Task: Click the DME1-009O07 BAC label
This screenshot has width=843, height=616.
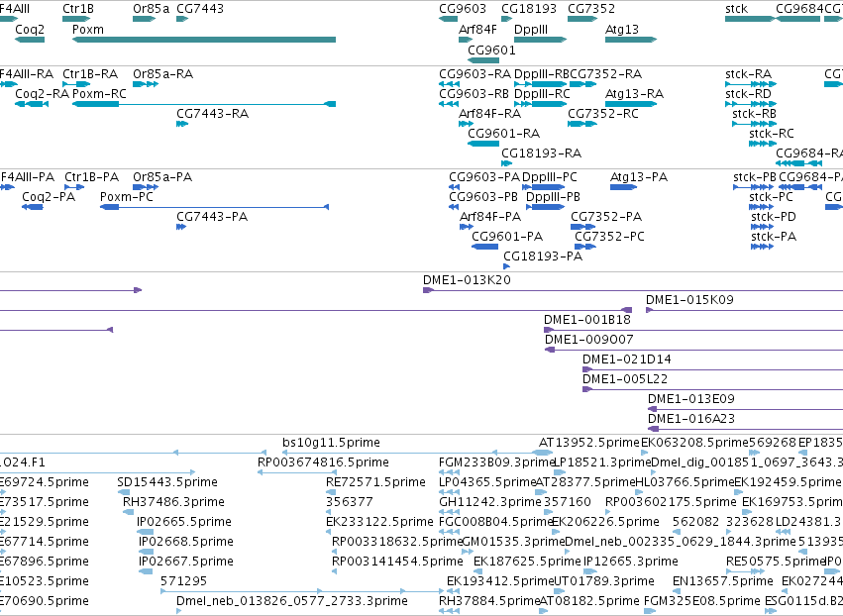Action: coord(589,341)
